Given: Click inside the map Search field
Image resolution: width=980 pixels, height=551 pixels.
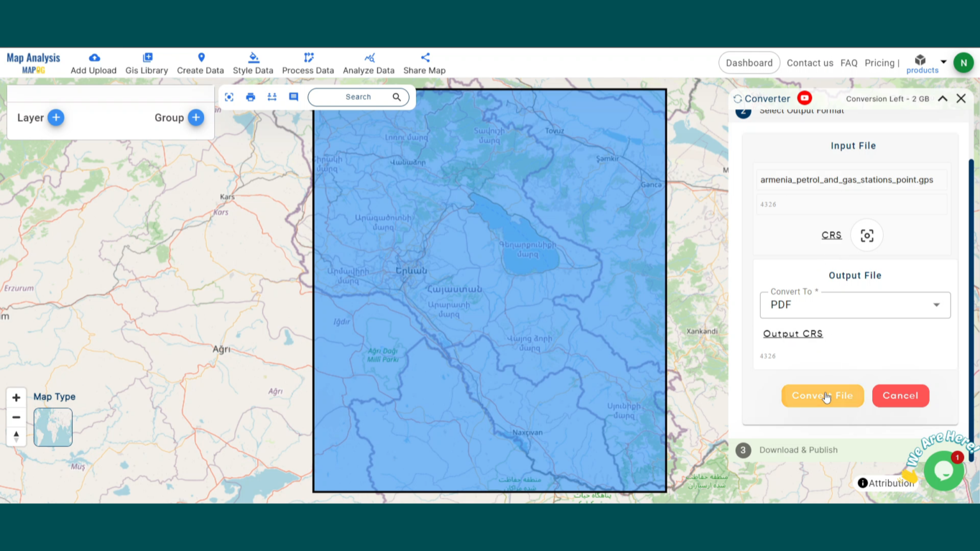Looking at the screenshot, I should [358, 96].
